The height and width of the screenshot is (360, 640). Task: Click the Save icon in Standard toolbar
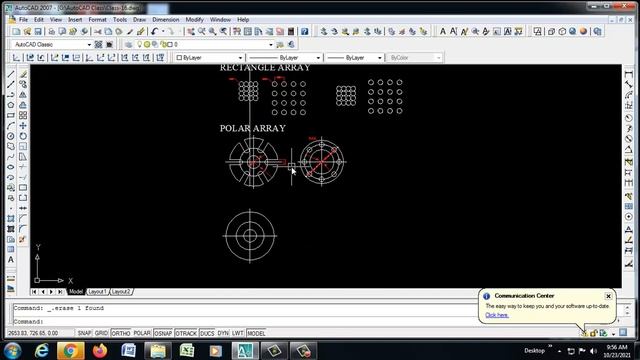tap(38, 31)
